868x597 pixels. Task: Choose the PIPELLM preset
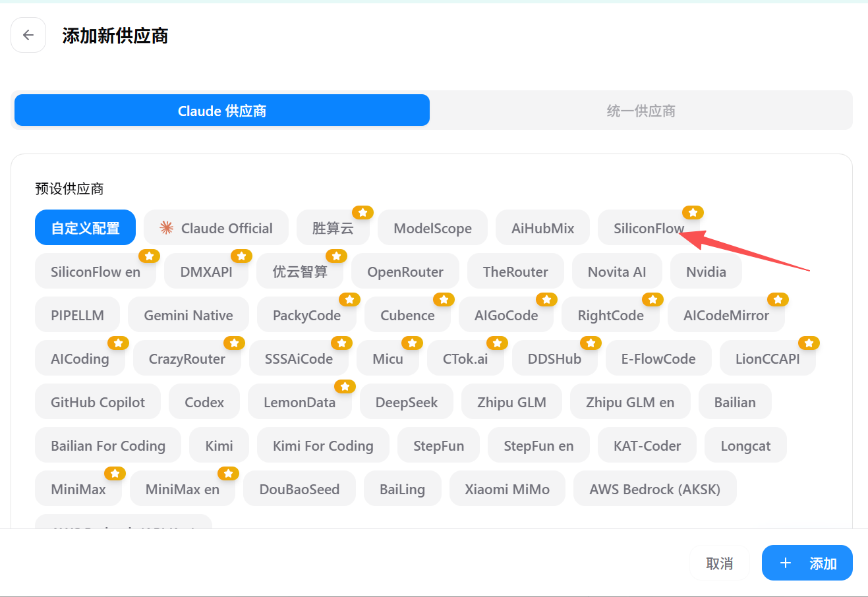pyautogui.click(x=77, y=315)
